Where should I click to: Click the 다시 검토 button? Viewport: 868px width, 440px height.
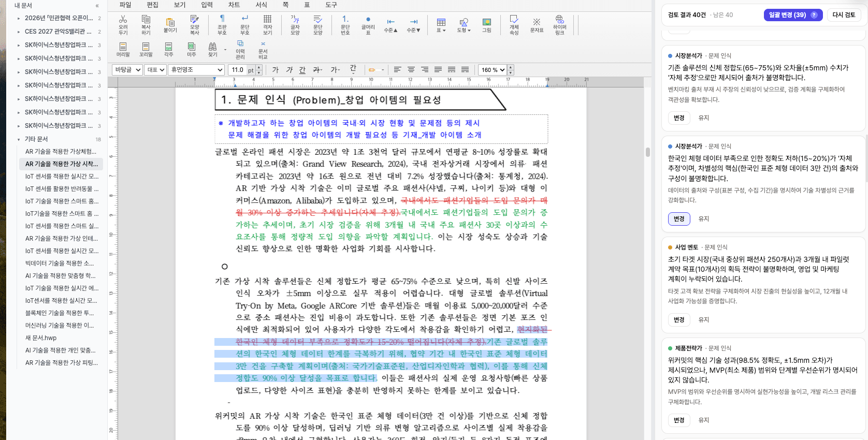pyautogui.click(x=844, y=15)
